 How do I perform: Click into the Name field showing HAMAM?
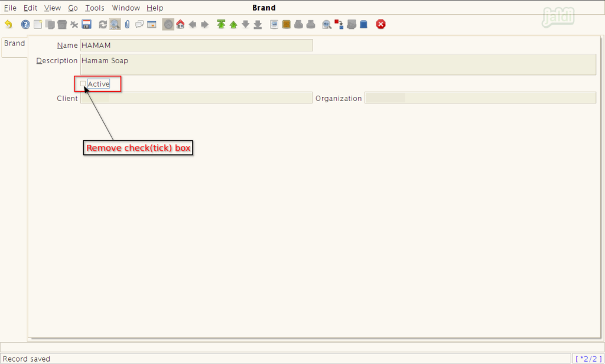click(196, 45)
